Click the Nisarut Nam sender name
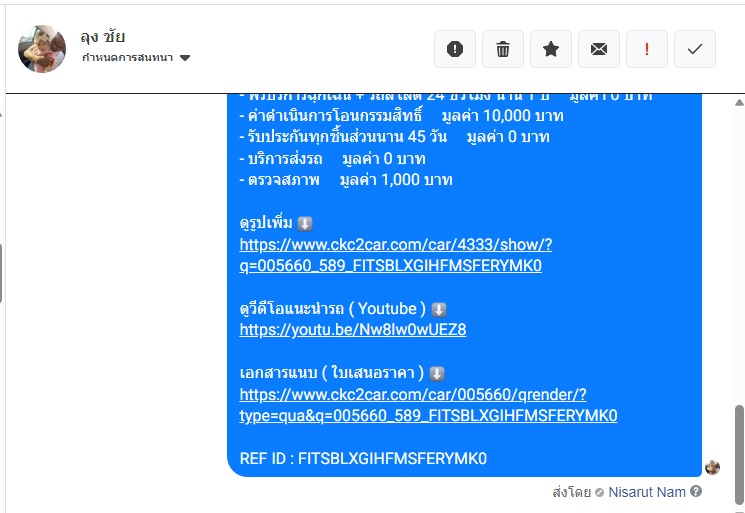This screenshot has height=513, width=745. (x=647, y=492)
